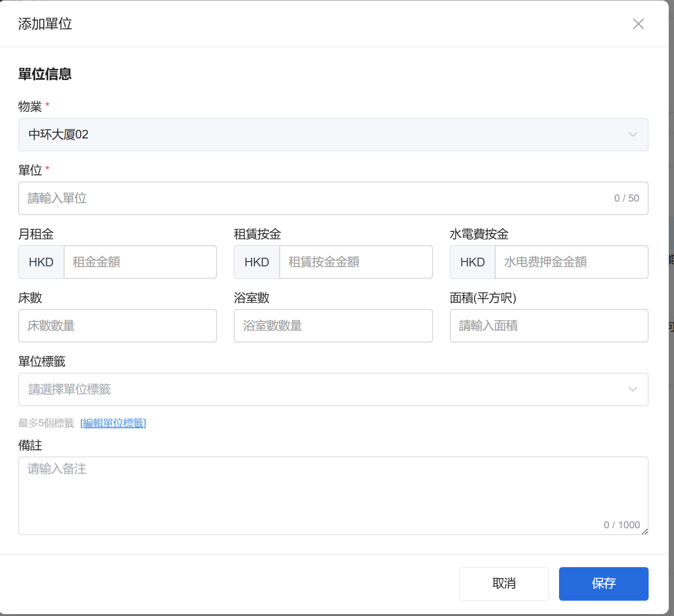Grab the 備註 textarea resize handle

(x=645, y=531)
